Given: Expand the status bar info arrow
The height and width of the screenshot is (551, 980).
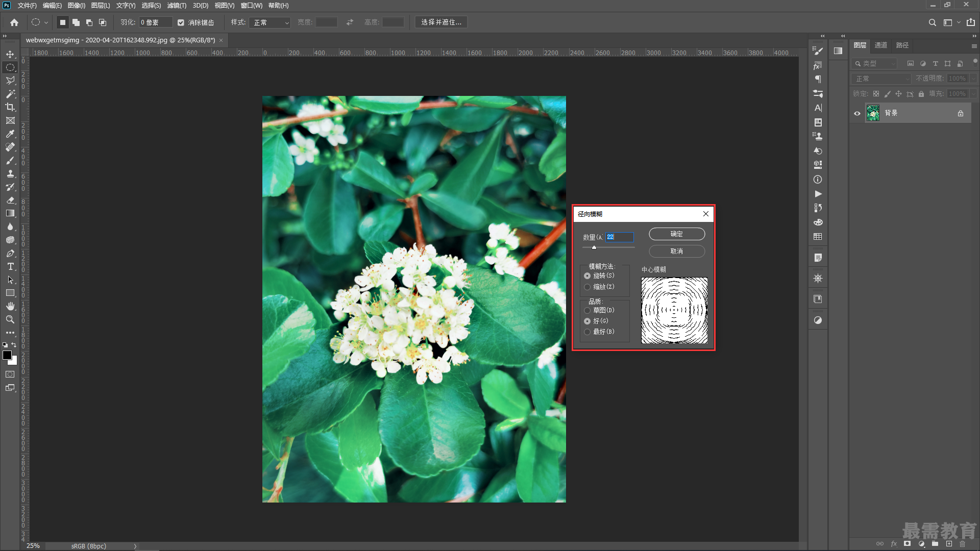Looking at the screenshot, I should pyautogui.click(x=135, y=546).
